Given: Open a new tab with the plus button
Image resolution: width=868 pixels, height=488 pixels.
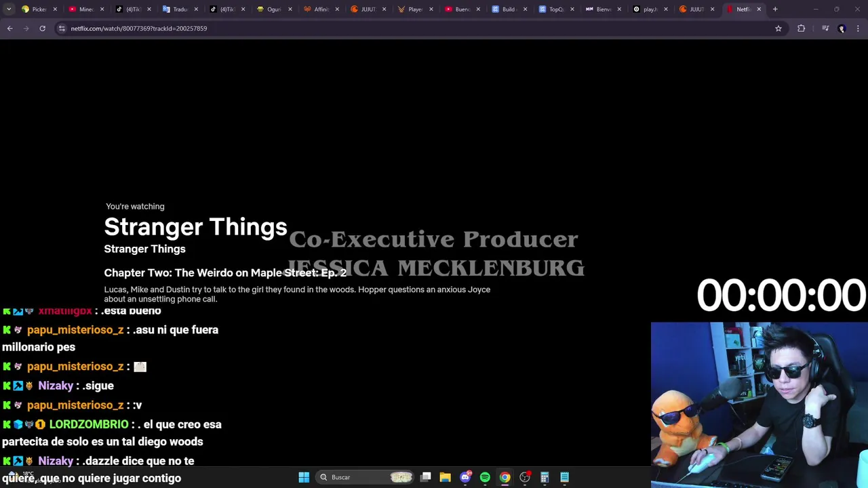Looking at the screenshot, I should (x=775, y=9).
